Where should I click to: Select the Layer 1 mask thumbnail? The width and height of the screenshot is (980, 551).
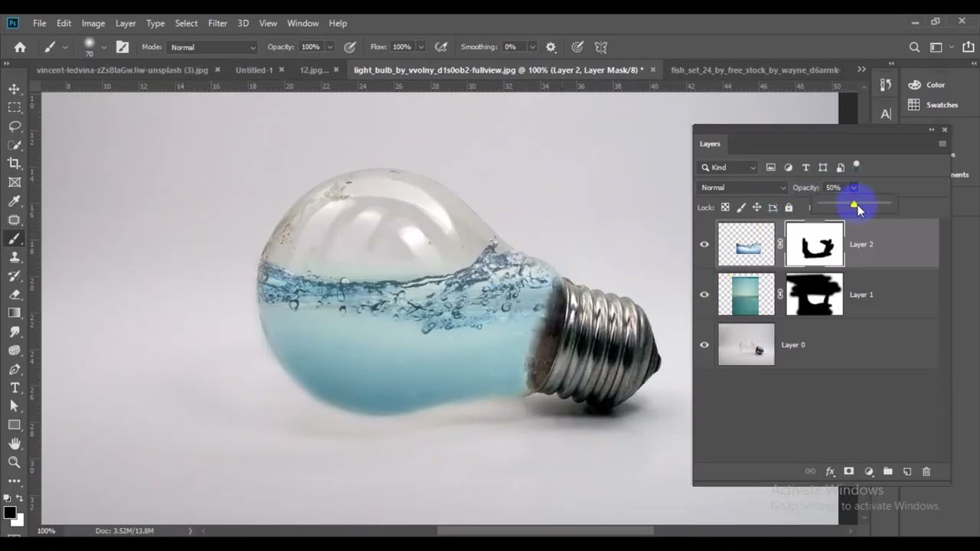(815, 295)
